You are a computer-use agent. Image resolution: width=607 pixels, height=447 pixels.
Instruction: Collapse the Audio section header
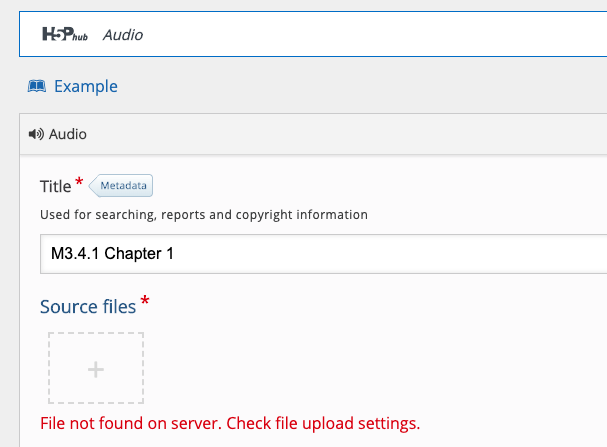313,134
